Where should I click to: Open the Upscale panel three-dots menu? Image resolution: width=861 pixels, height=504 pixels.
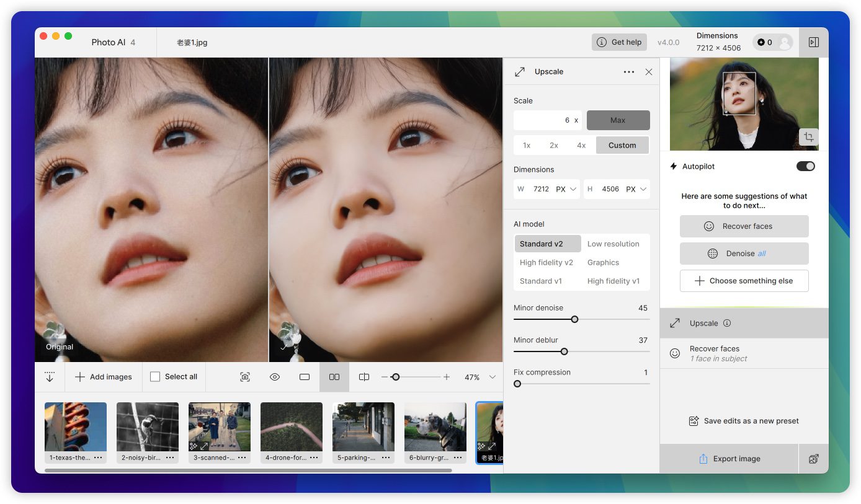click(628, 72)
